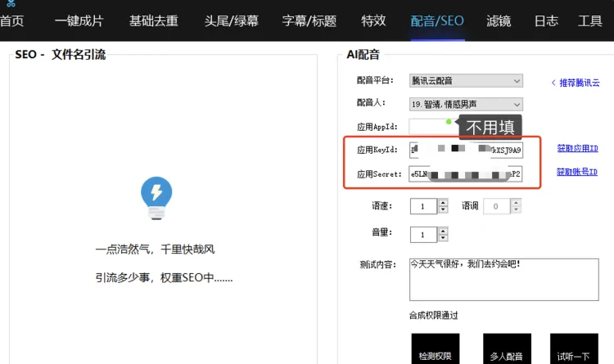
Task: Expand the 配音平台 dropdown
Action: [x=466, y=81]
